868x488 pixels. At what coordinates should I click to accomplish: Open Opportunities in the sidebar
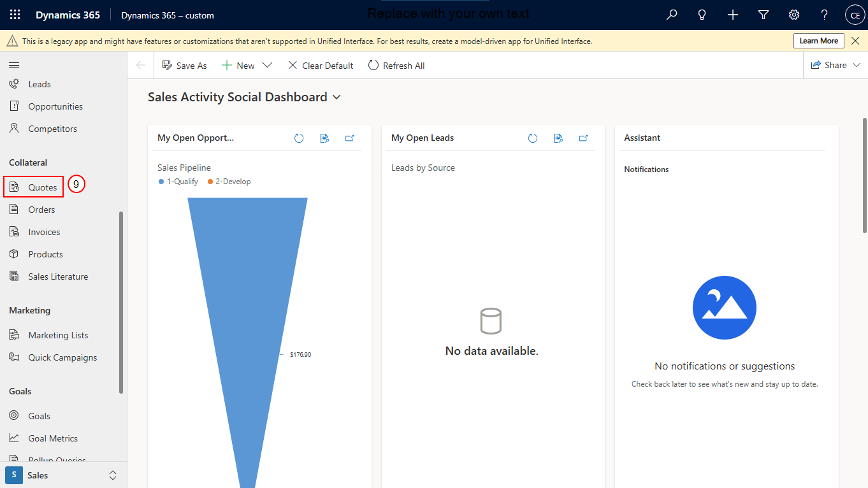pos(55,106)
